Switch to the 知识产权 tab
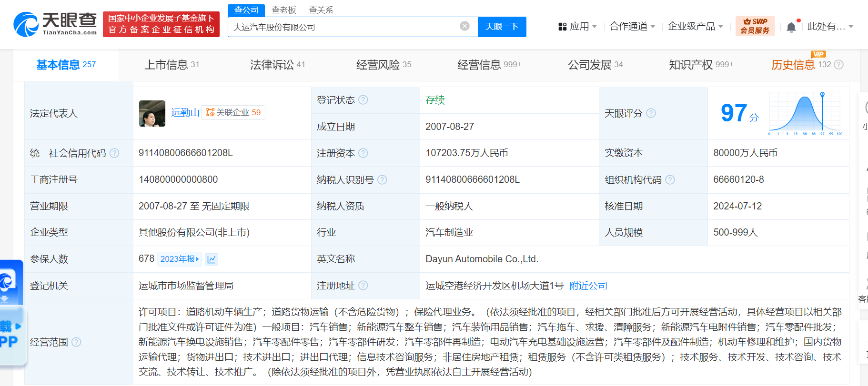This screenshot has height=386, width=868. click(700, 65)
